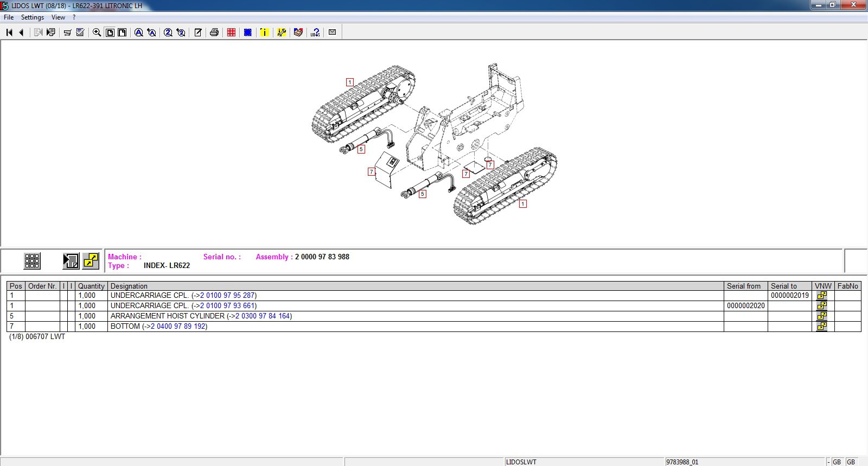Click the VNW column header

tap(823, 286)
